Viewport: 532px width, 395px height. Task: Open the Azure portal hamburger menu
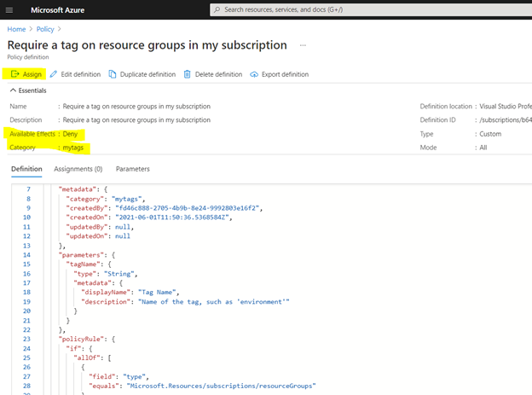point(9,10)
